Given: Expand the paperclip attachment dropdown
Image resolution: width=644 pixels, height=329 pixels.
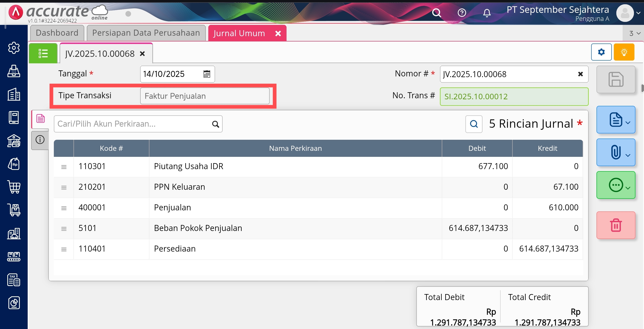Looking at the screenshot, I should [x=616, y=152].
